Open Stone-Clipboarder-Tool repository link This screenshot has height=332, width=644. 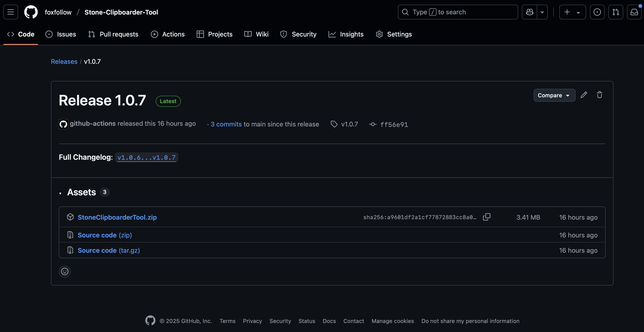tap(121, 12)
